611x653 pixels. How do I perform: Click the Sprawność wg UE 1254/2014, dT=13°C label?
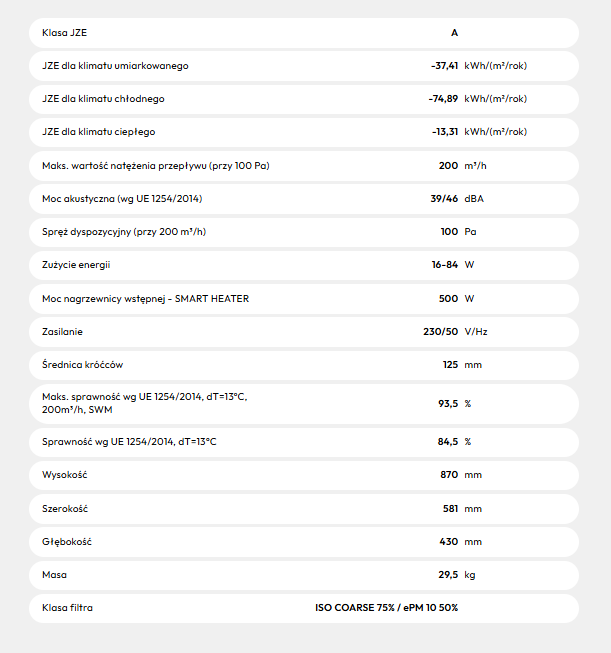click(x=129, y=441)
